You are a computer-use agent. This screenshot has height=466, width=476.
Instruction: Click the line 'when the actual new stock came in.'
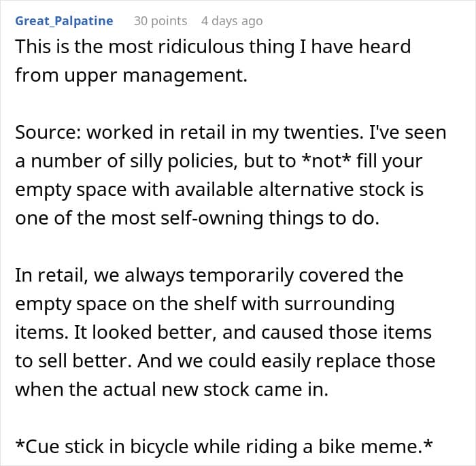(x=172, y=389)
